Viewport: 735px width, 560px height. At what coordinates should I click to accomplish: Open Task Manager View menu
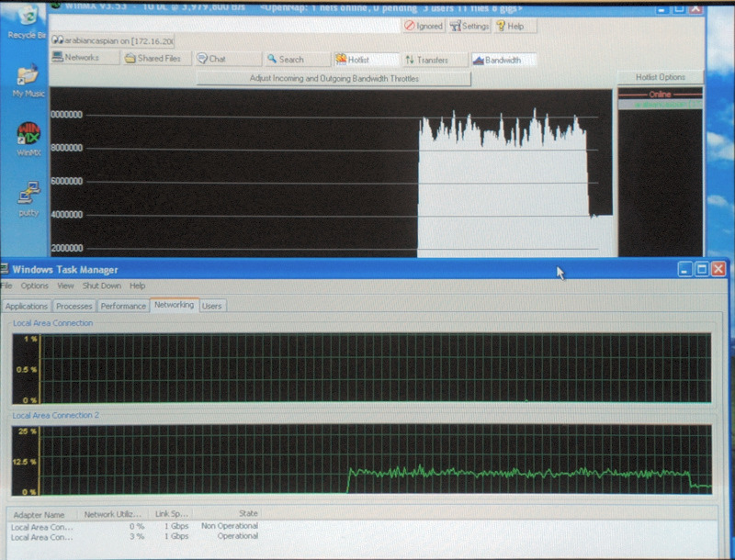tap(65, 286)
